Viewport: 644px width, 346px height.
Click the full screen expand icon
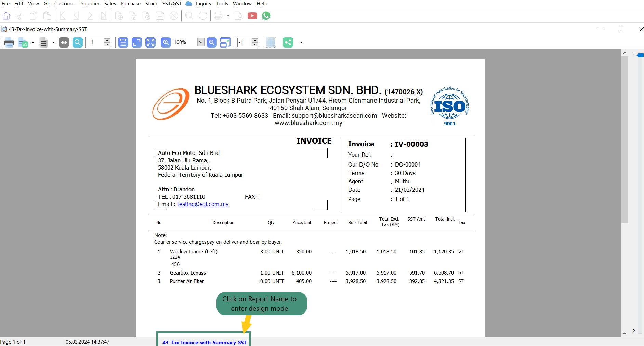150,42
